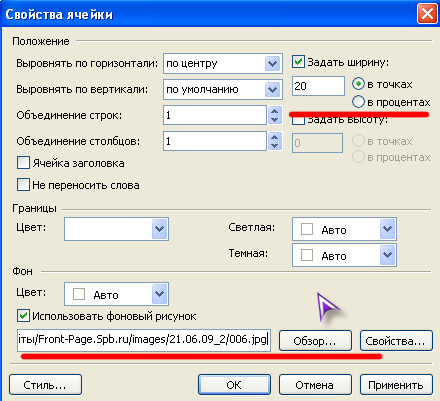The width and height of the screenshot is (440, 401).
Task: Check 'Не переносить слова' checkbox
Action: pos(23,185)
